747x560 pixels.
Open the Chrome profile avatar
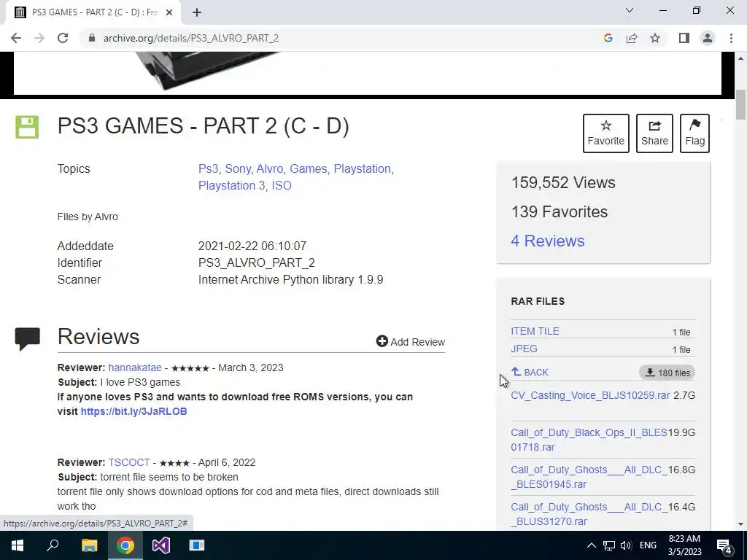708,38
